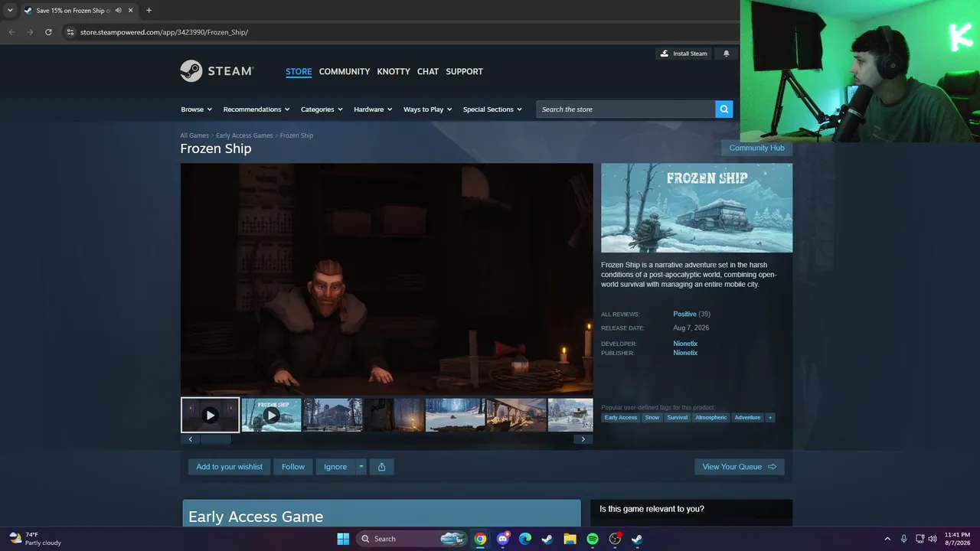Click the Early Access Games breadcrumb
The width and height of the screenshot is (980, 551).
244,135
